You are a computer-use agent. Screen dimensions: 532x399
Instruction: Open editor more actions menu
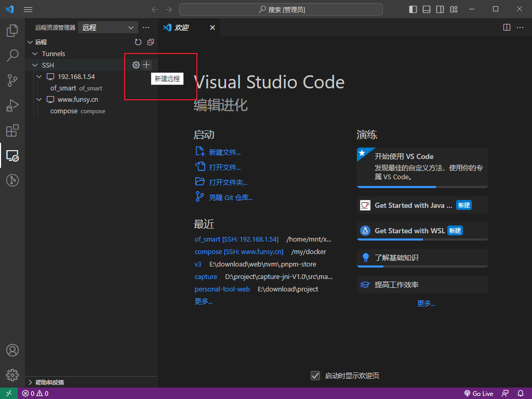pyautogui.click(x=520, y=28)
